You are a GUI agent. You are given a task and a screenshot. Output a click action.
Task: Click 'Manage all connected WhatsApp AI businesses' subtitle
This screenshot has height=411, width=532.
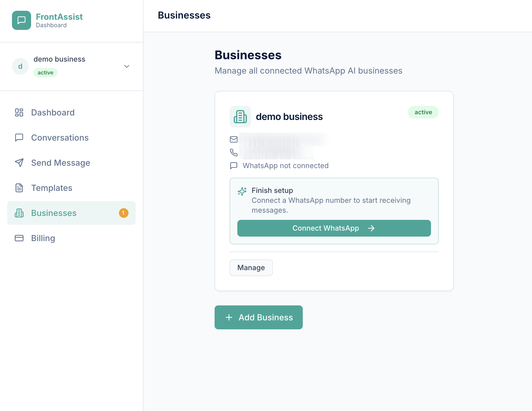[x=308, y=71]
